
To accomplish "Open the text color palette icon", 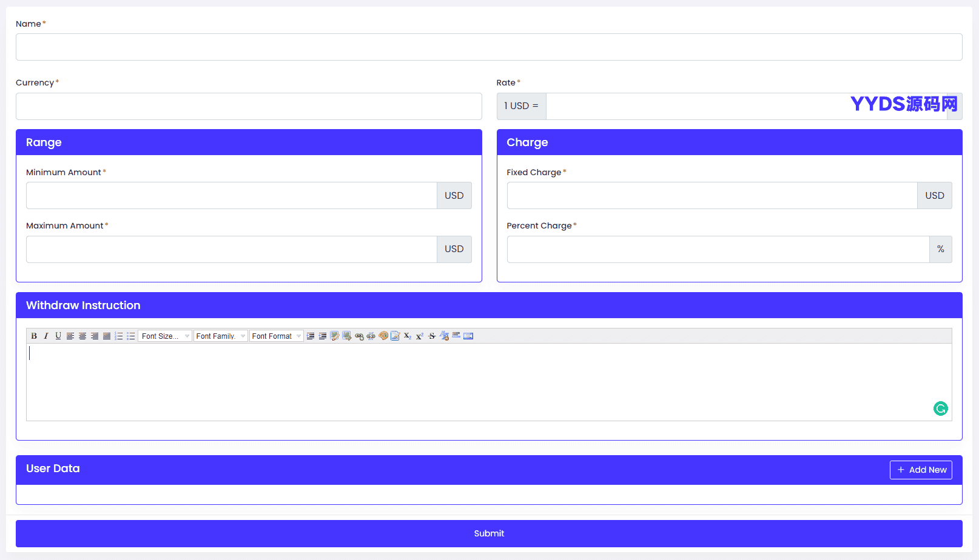I will pyautogui.click(x=383, y=336).
